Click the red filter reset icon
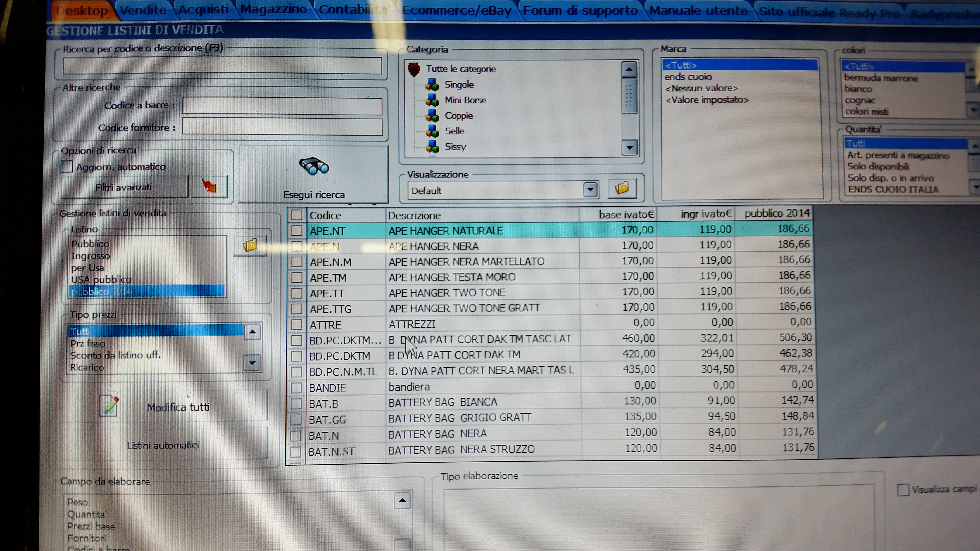The image size is (980, 551). pyautogui.click(x=209, y=186)
